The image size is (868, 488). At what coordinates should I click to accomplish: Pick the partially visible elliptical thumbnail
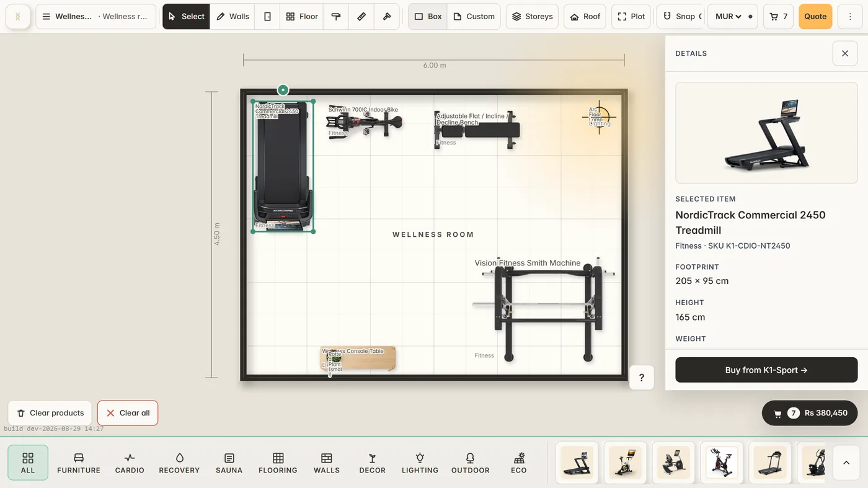[x=812, y=462]
